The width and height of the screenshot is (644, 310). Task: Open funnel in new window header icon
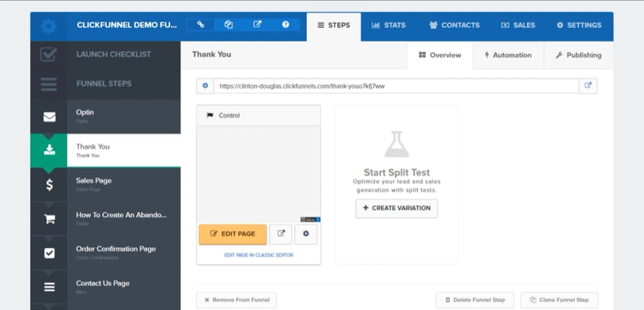(x=257, y=25)
